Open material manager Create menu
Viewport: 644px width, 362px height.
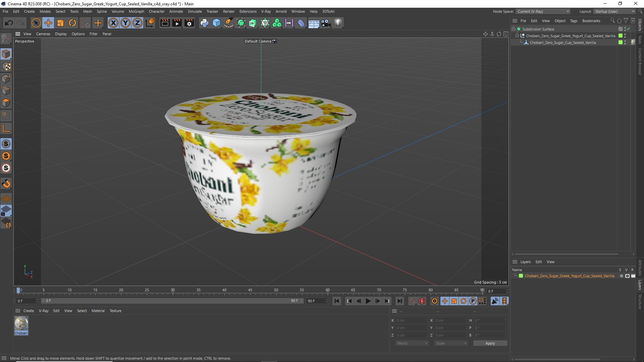[x=29, y=311]
